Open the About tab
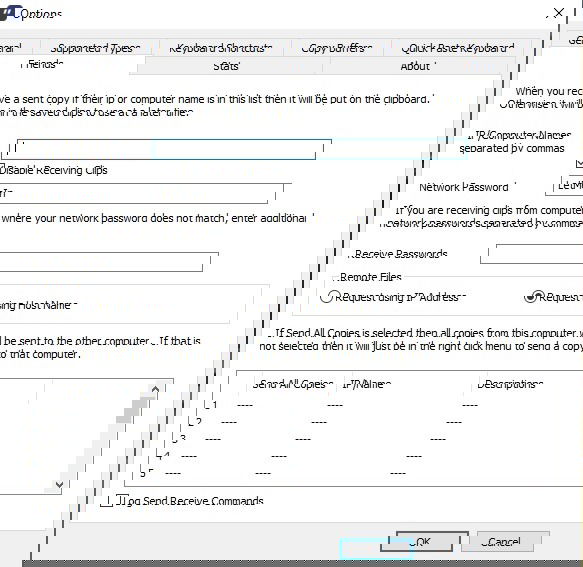Screen dimensions: 583x567 [x=415, y=66]
